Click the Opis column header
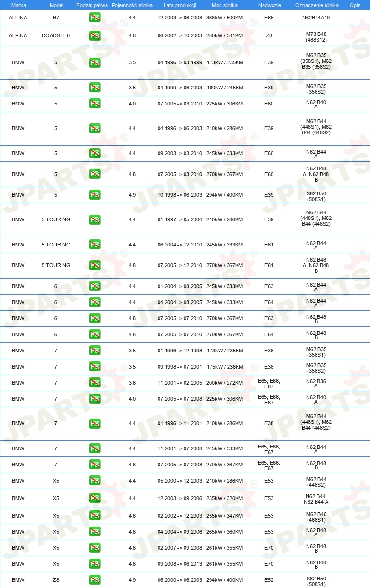 (355, 5)
